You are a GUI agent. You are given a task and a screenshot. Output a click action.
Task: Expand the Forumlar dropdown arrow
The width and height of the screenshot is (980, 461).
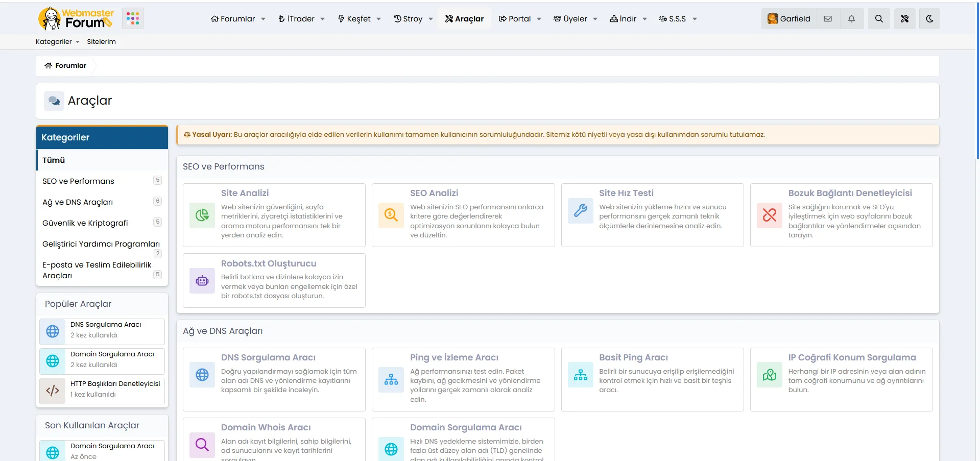[x=264, y=19]
